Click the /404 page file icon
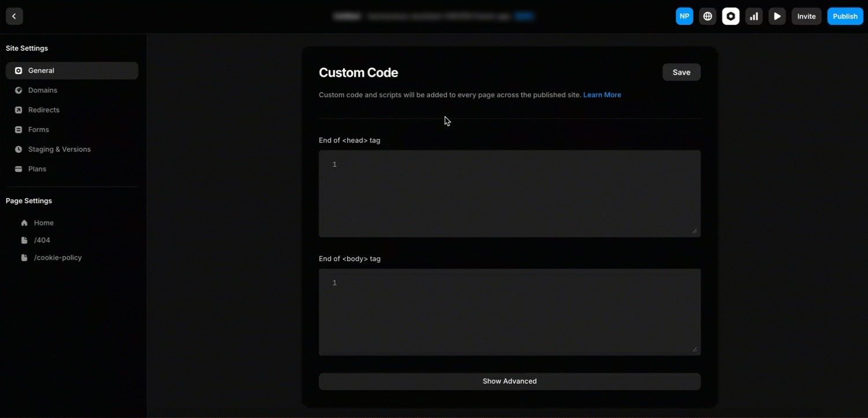This screenshot has height=418, width=868. 24,240
